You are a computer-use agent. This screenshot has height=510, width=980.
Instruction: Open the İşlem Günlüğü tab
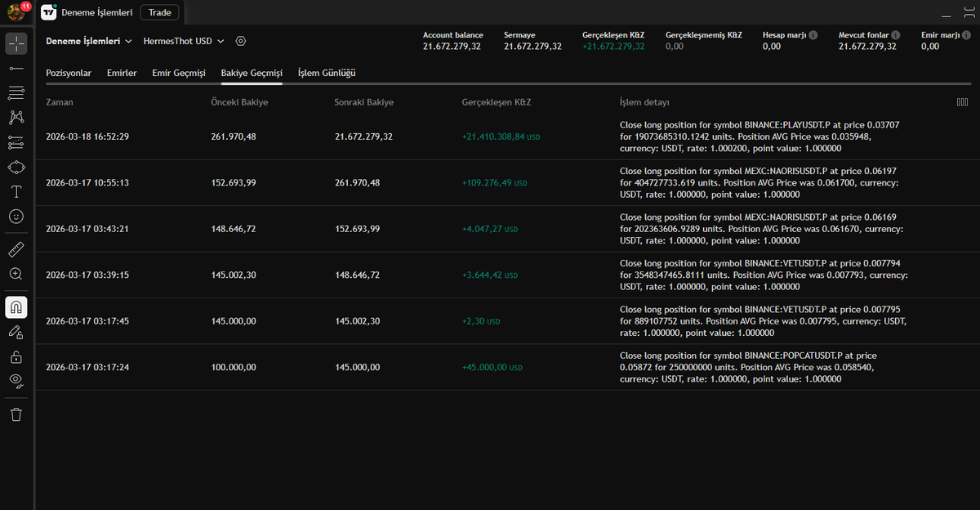point(327,73)
